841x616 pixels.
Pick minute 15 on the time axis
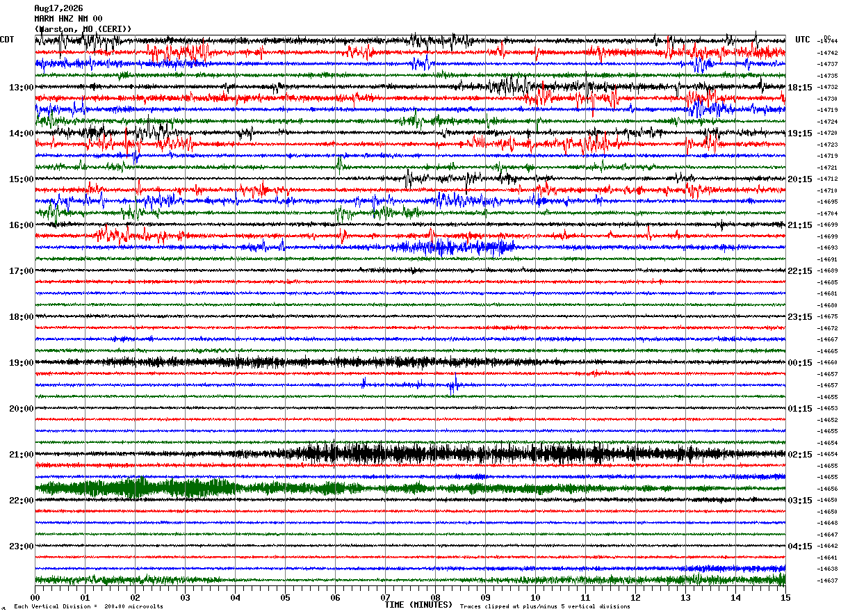point(785,597)
